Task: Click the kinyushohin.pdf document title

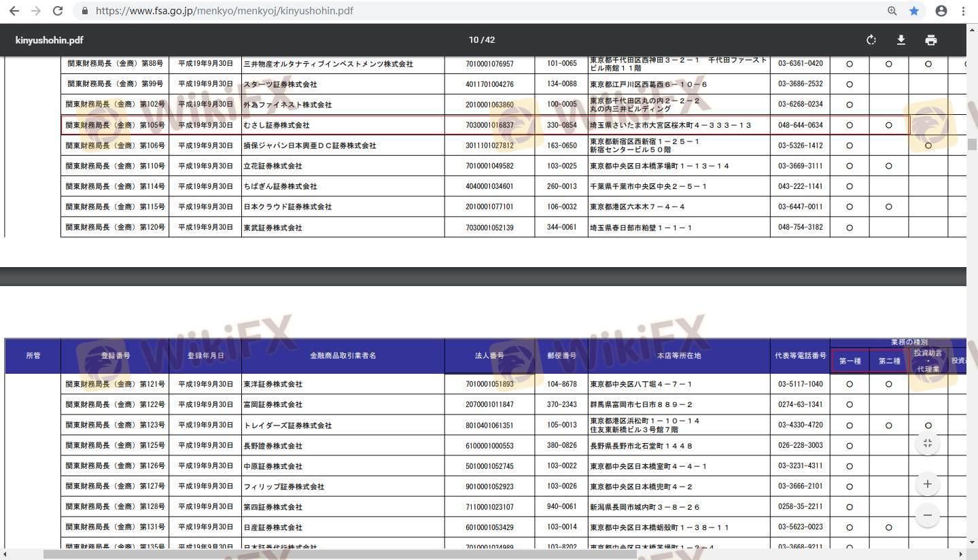Action: click(x=50, y=40)
